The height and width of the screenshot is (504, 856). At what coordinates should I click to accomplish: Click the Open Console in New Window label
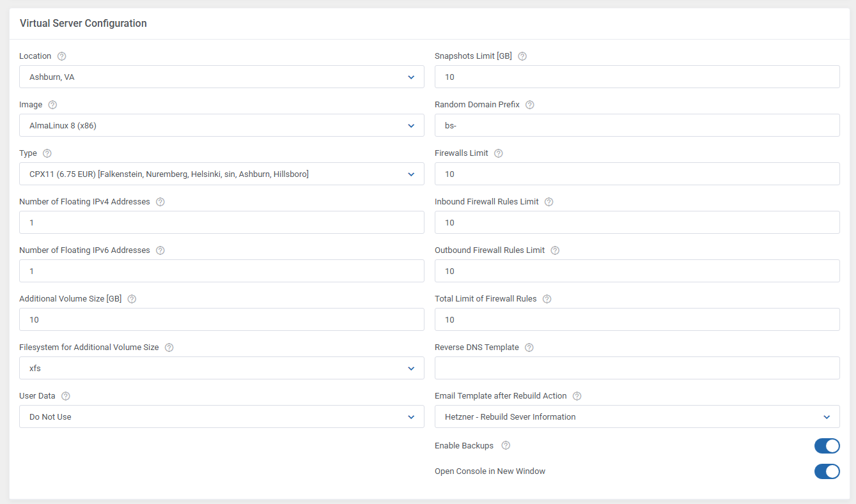(x=490, y=471)
